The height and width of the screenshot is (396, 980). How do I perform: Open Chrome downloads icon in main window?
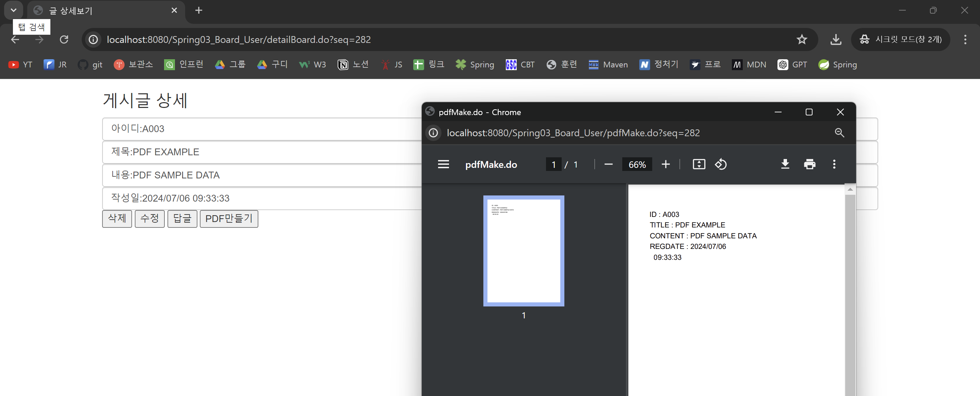835,39
